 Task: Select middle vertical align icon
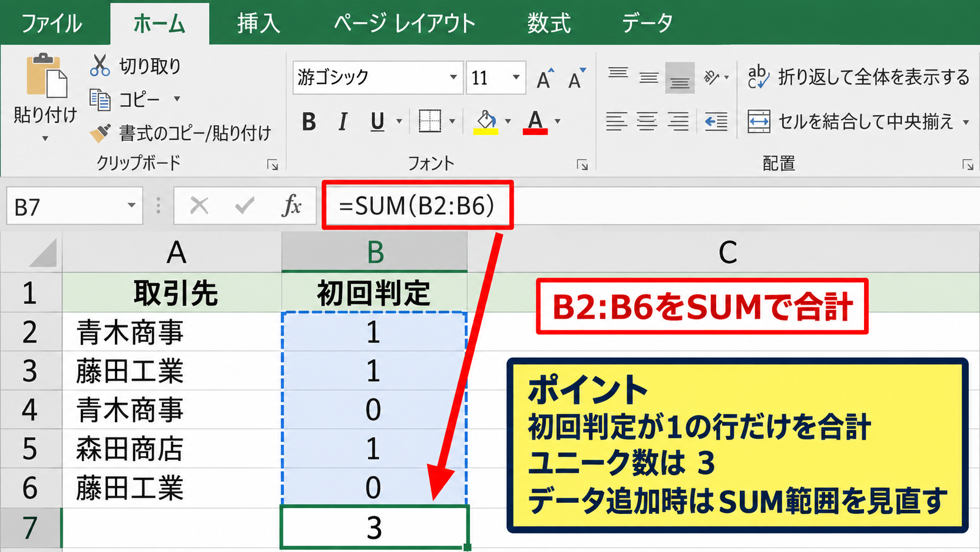click(649, 77)
